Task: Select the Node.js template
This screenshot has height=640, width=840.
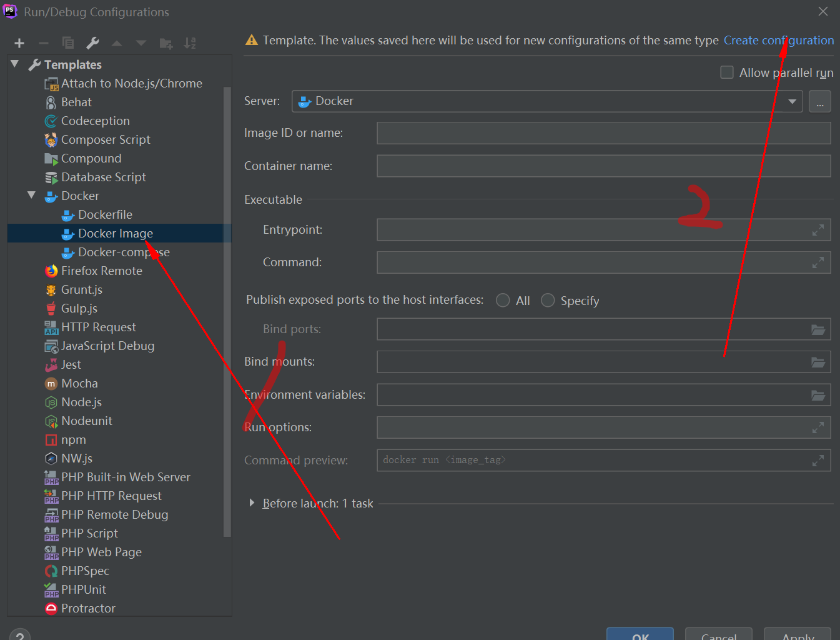Action: click(x=119, y=402)
